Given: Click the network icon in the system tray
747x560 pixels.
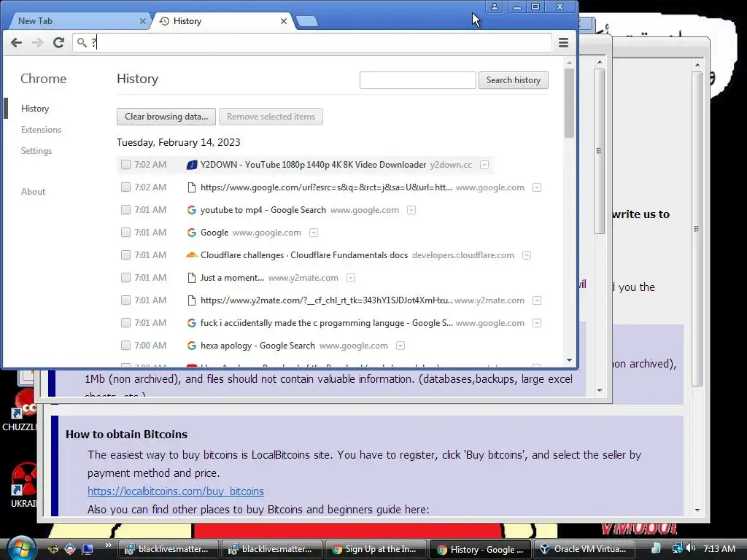Looking at the screenshot, I should click(x=678, y=548).
